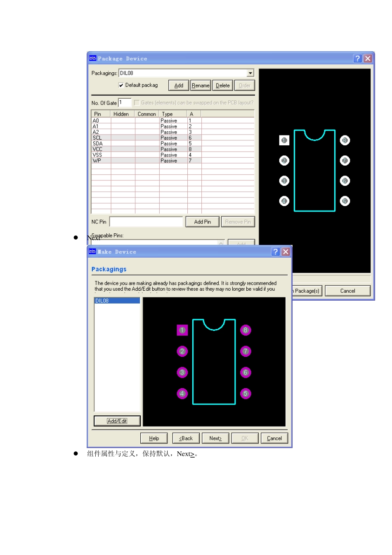
Task: Click the Pin column header
Action: click(101, 114)
